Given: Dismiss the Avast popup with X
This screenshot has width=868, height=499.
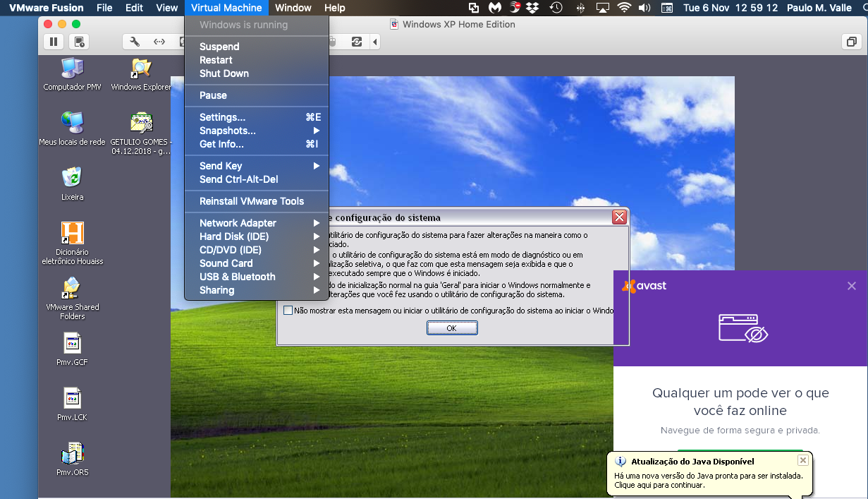Looking at the screenshot, I should tap(852, 286).
